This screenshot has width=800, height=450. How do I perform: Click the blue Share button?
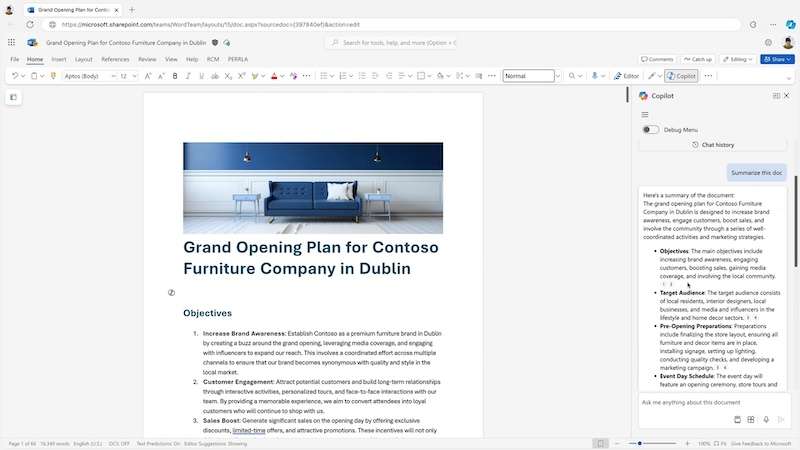tap(777, 59)
